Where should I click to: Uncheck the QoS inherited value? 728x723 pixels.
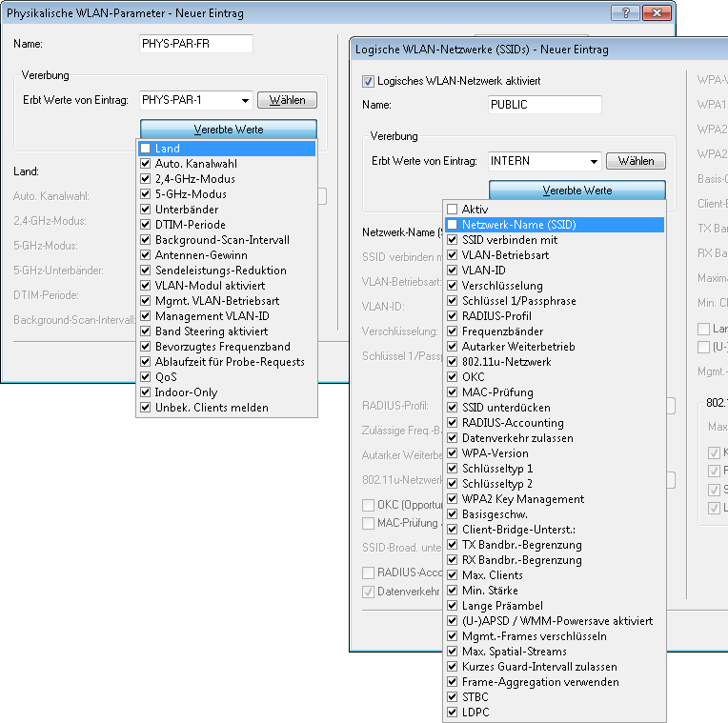click(145, 377)
